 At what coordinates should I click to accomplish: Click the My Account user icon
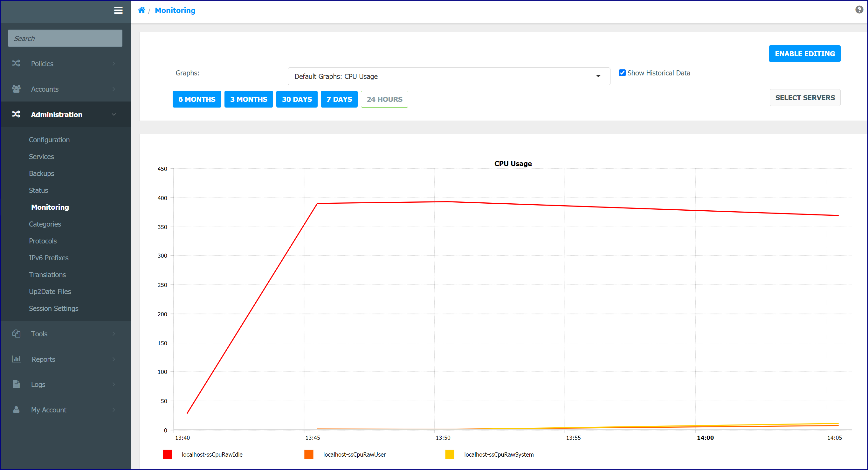click(x=16, y=410)
